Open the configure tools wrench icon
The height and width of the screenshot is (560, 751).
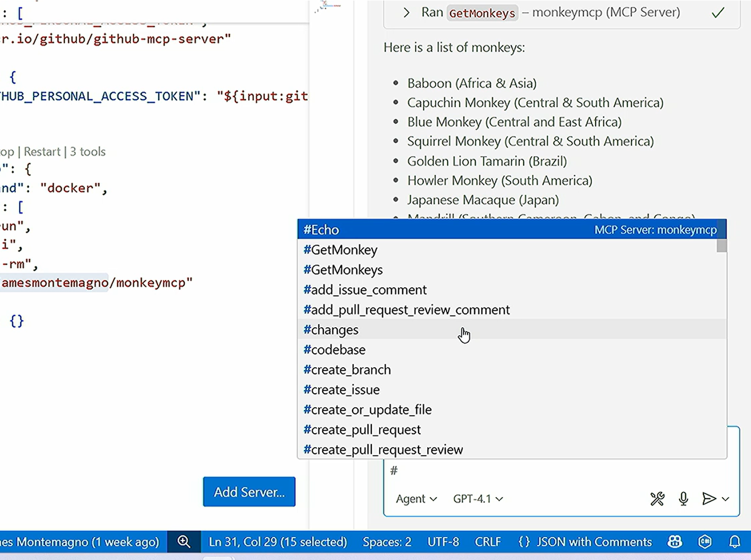click(x=657, y=499)
